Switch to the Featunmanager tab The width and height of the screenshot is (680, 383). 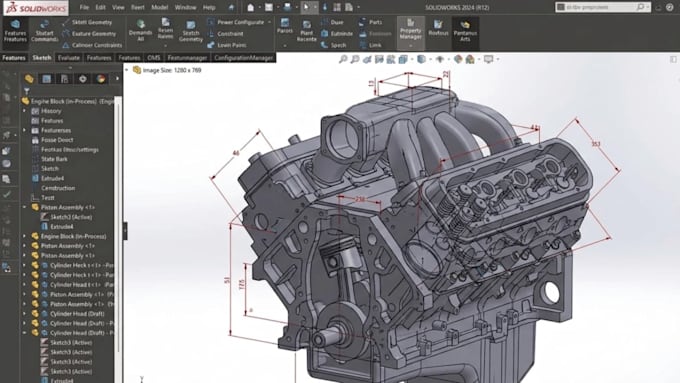point(187,58)
